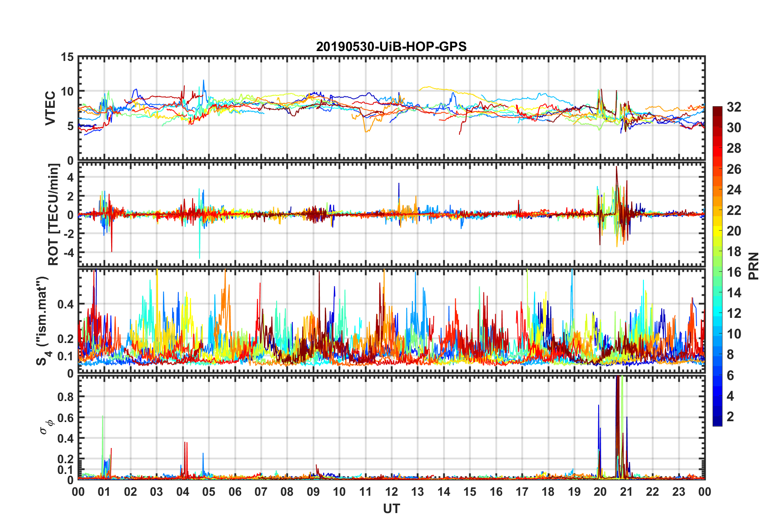Click the 12 hour tick label on x-axis
The height and width of the screenshot is (532, 783).
(x=391, y=492)
